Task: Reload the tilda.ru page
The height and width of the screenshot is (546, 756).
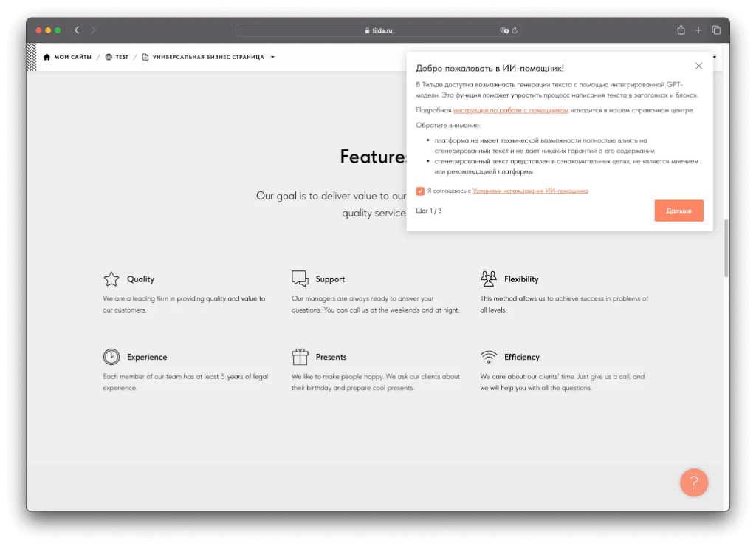Action: (515, 30)
